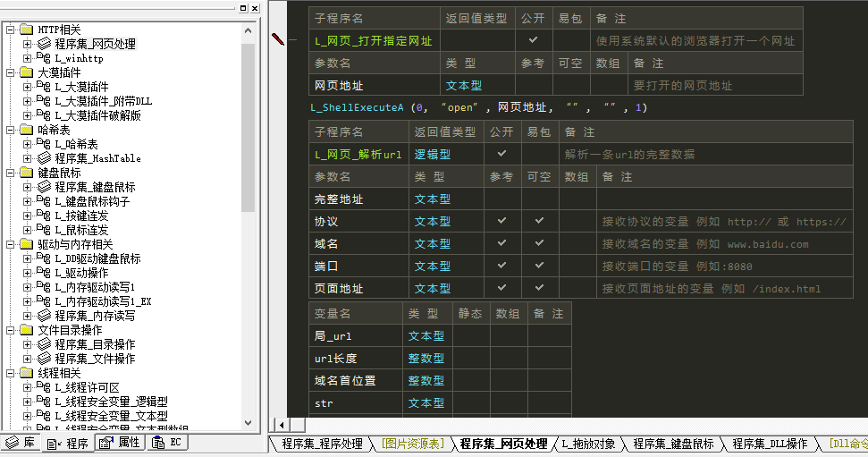The height and width of the screenshot is (457, 868).
Task: Click the assembly icon of 程序集_网页处理 in tree
Action: click(x=44, y=43)
